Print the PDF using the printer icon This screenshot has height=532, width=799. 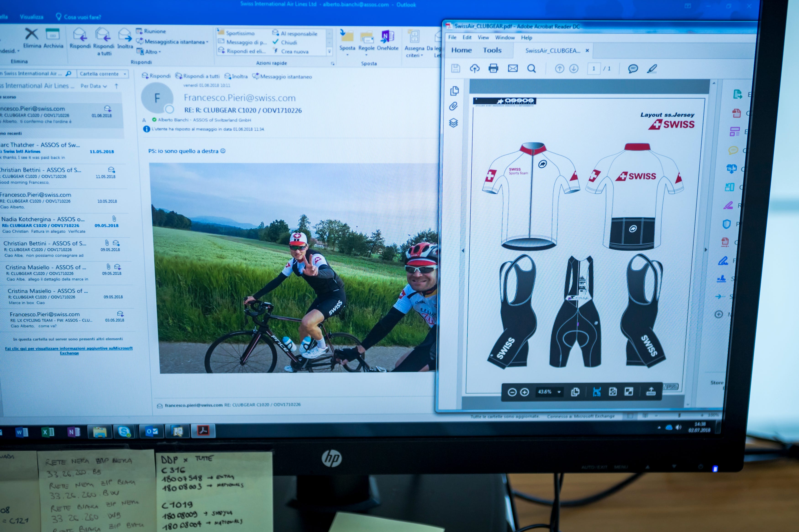coord(493,69)
